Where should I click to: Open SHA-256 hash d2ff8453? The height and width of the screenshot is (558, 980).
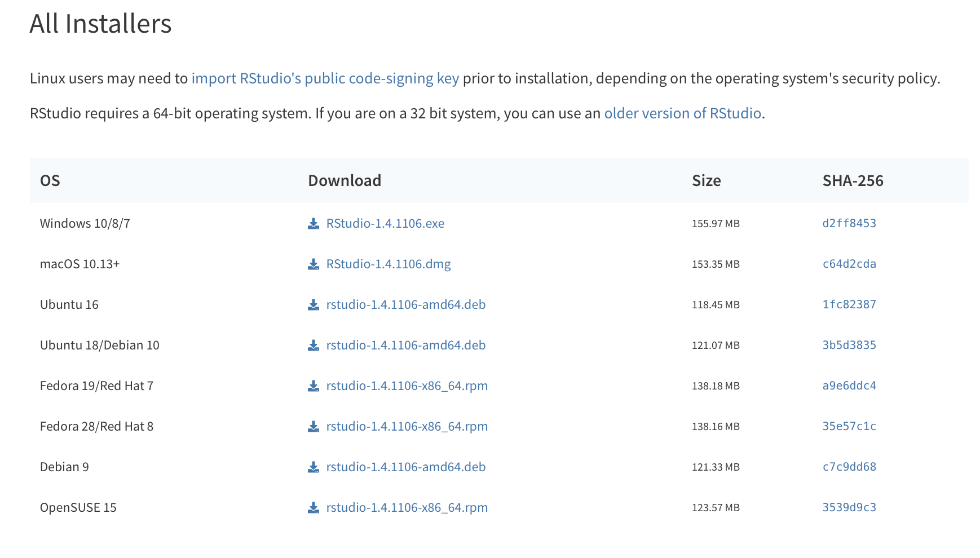pyautogui.click(x=849, y=223)
